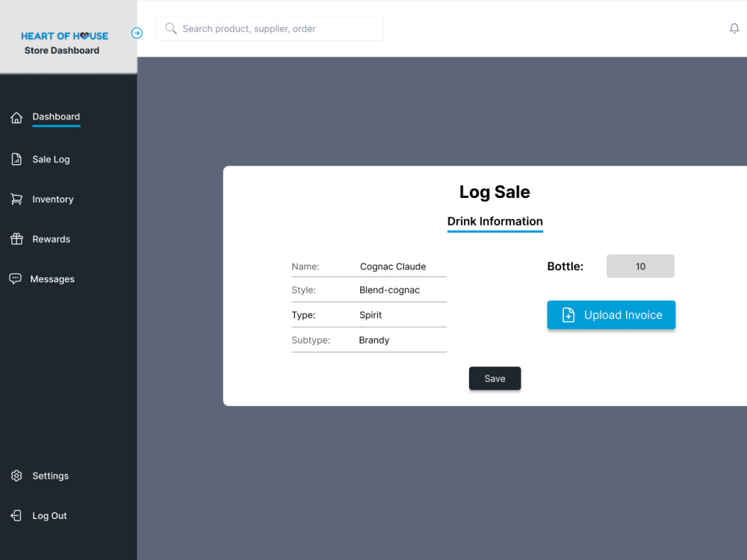This screenshot has height=560, width=747.
Task: Open the Dashboard menu item
Action: [56, 116]
